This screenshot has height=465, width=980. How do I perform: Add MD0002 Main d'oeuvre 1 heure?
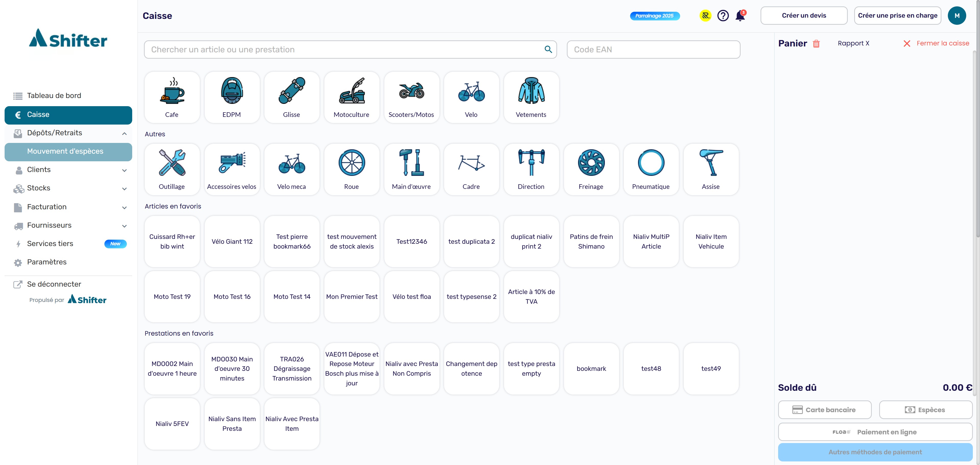pyautogui.click(x=172, y=369)
